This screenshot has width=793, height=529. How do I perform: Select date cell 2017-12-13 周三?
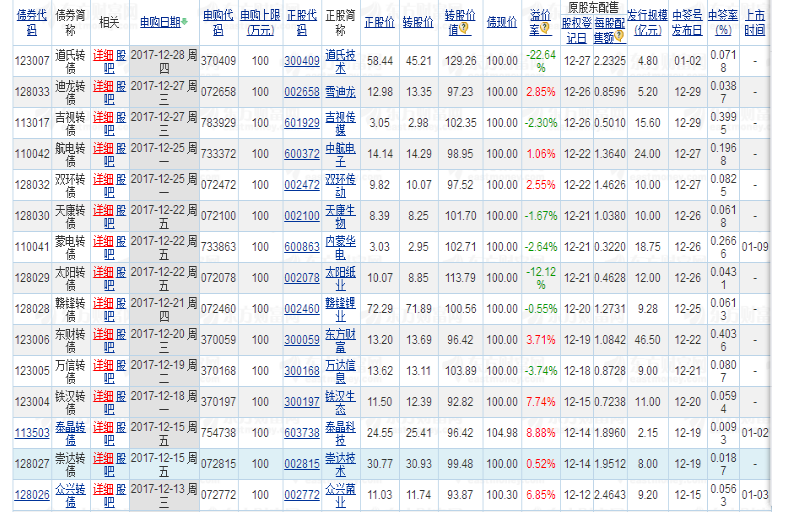[x=164, y=495]
